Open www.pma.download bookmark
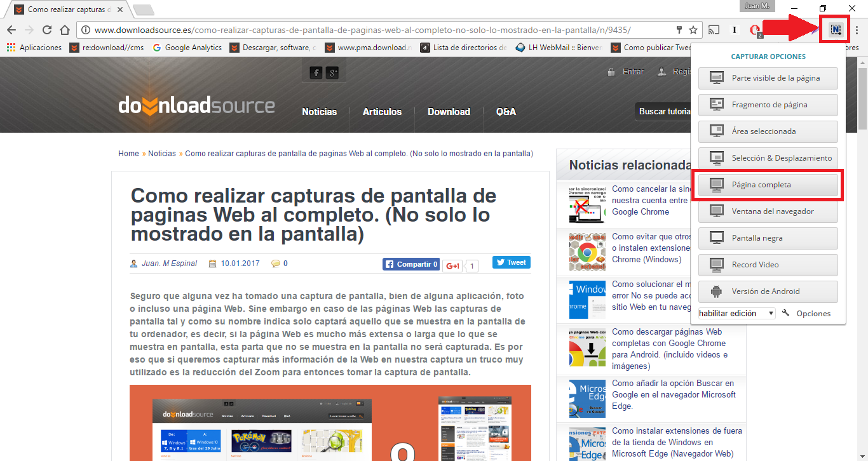 (x=368, y=47)
